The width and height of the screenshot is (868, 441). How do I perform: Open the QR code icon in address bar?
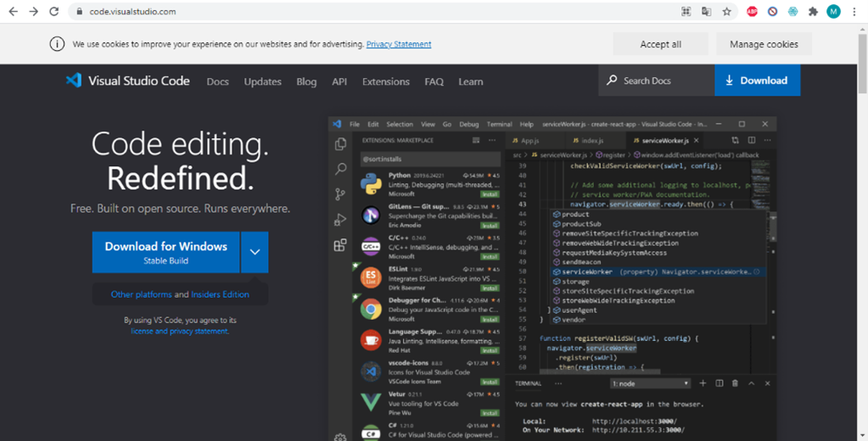click(686, 12)
